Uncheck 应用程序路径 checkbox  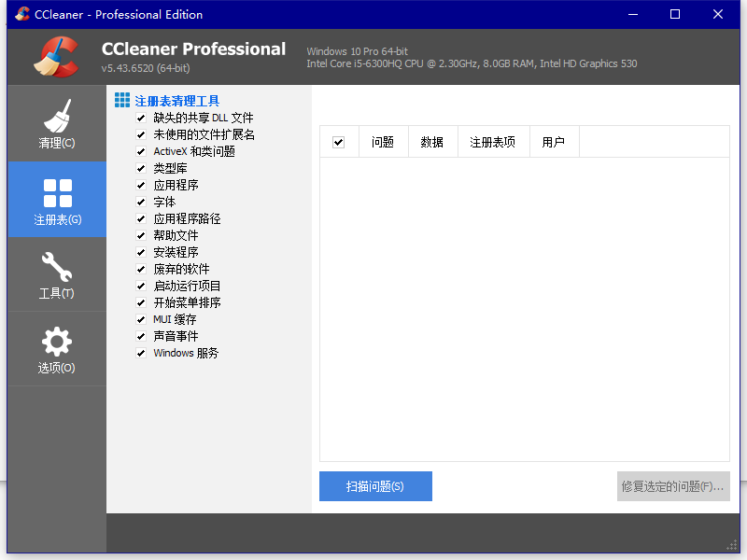141,218
